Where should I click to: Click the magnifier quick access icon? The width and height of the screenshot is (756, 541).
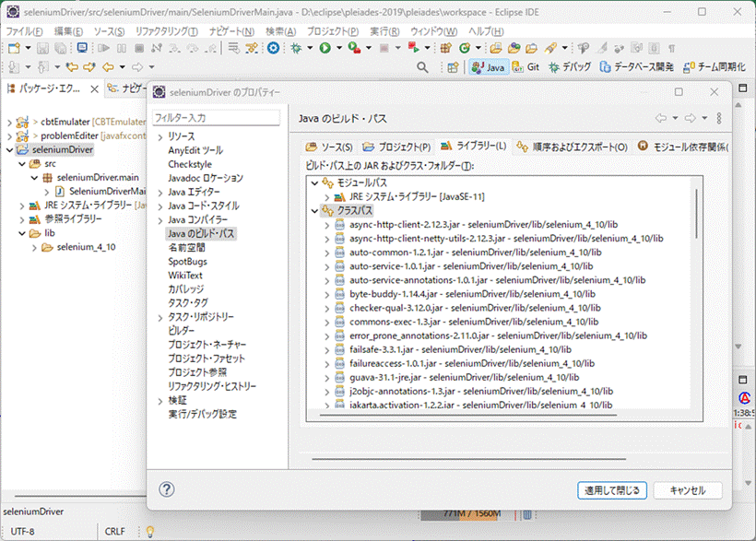(x=422, y=67)
